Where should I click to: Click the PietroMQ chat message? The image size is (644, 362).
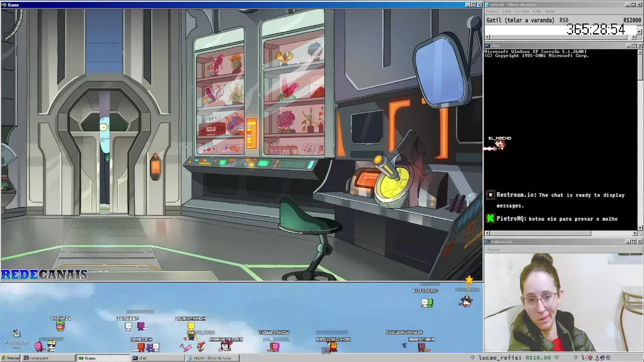[557, 219]
